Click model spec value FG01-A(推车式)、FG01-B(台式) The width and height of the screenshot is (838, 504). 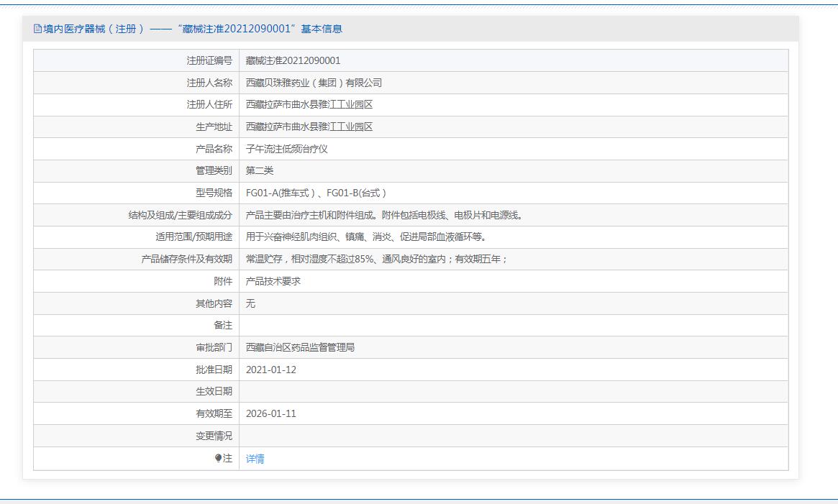pyautogui.click(x=316, y=193)
